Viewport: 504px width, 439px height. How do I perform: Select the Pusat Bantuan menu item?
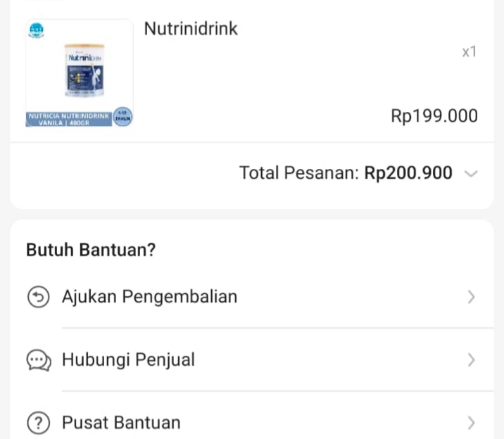click(x=121, y=423)
